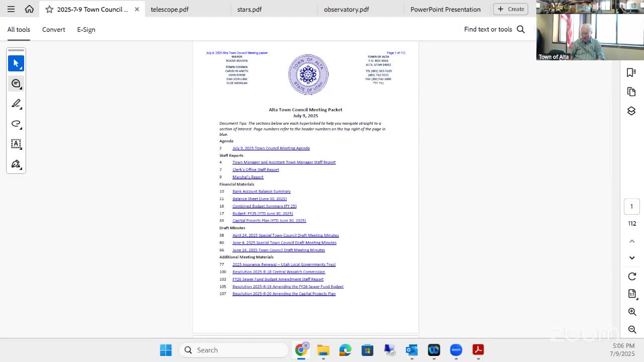644x362 pixels.
Task: Open the Acrobat hamburger menu
Action: tap(11, 9)
